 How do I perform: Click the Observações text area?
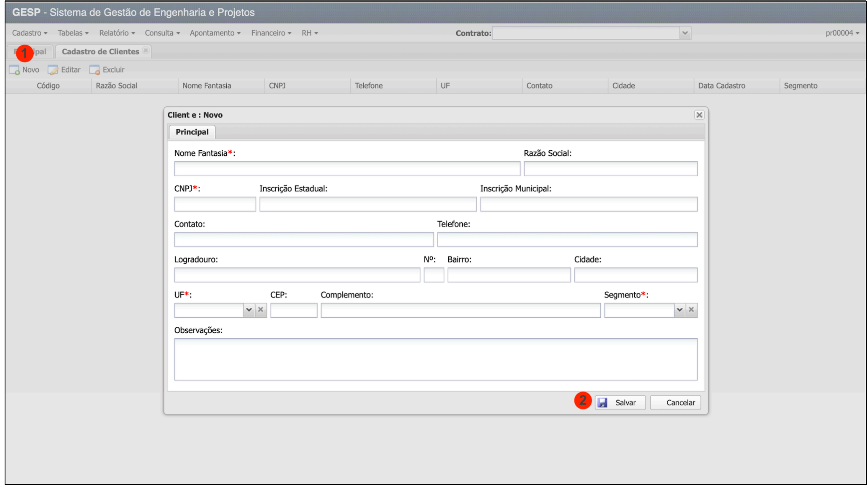(x=436, y=359)
